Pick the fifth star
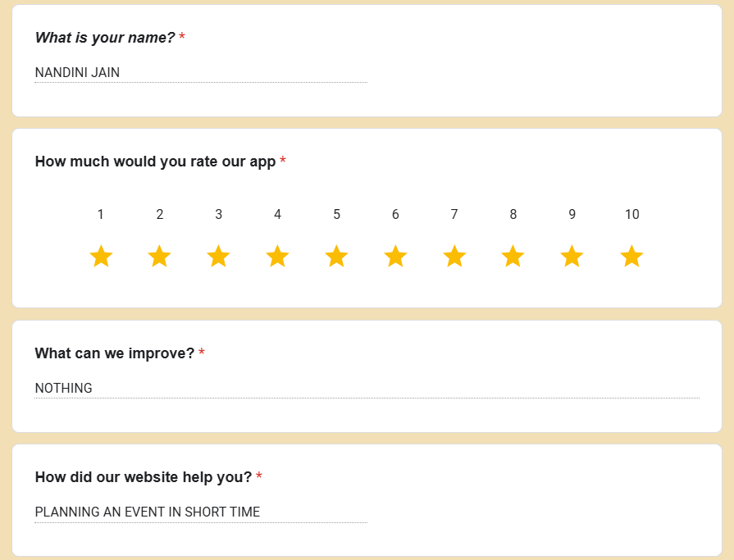The image size is (734, 560). (x=336, y=257)
